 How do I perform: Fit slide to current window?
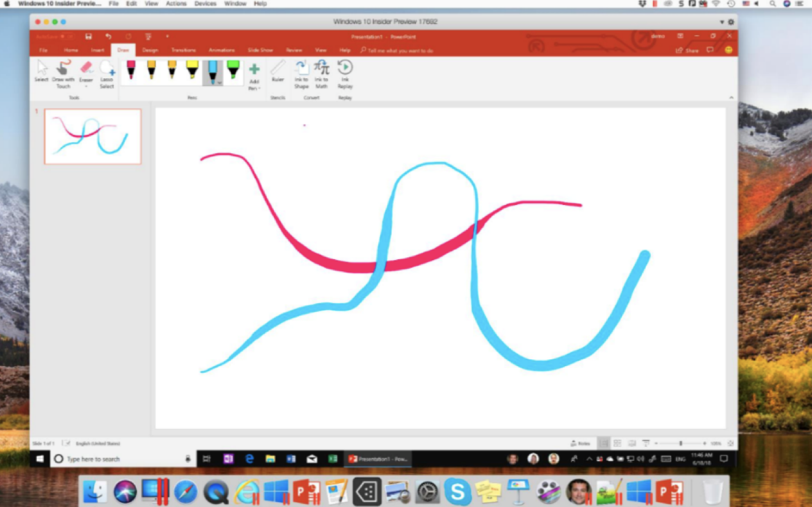[730, 443]
